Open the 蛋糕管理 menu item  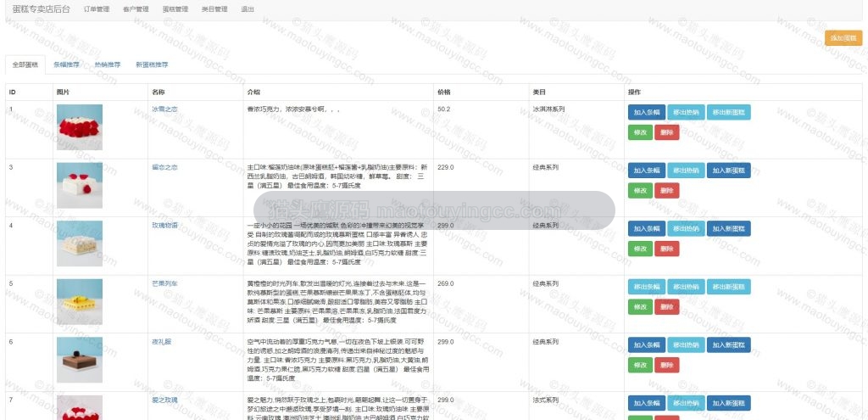point(175,9)
